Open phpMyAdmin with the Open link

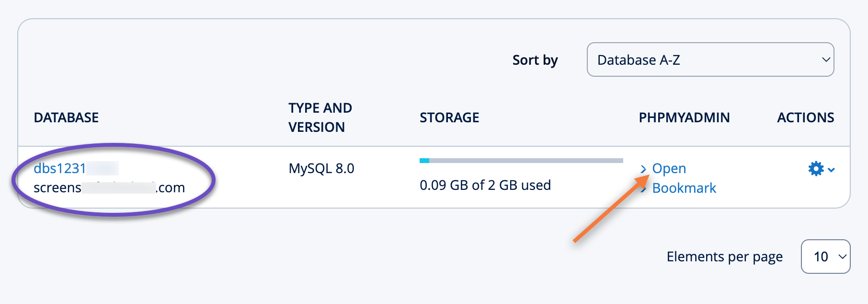(669, 168)
